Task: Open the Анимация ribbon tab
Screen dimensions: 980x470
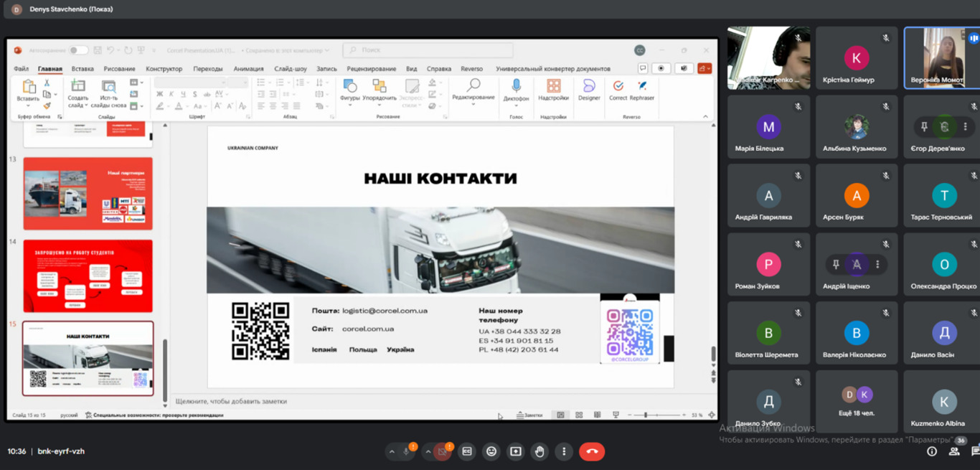Action: click(248, 69)
